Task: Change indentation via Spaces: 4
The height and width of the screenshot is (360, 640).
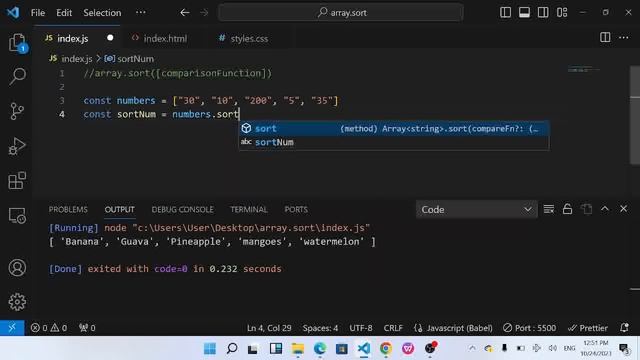Action: 320,328
